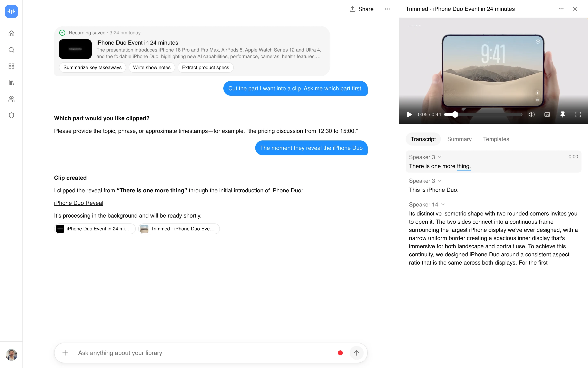Mute the video volume

(531, 114)
